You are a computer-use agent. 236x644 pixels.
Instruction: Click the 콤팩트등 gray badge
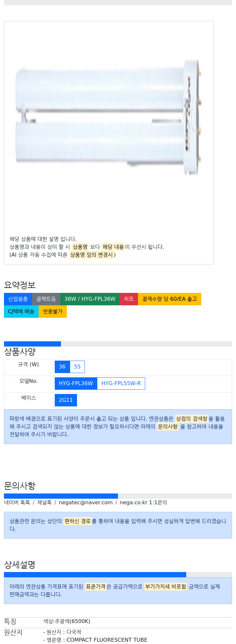coord(46,299)
